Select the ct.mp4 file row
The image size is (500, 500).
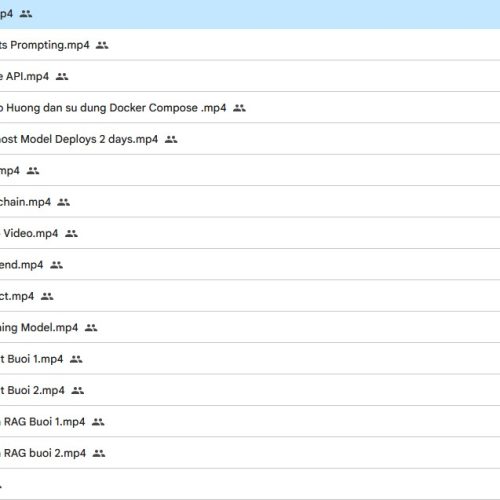tap(250, 296)
